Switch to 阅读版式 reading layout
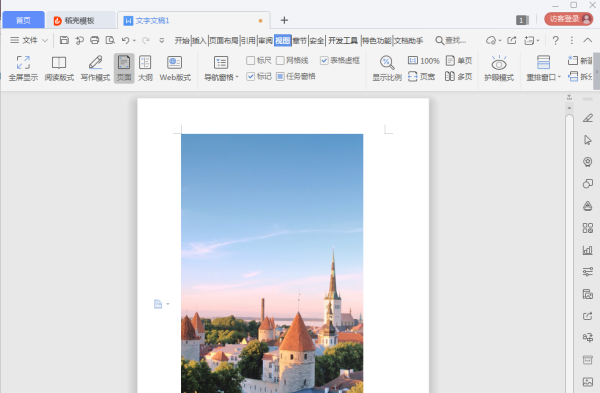600x393 pixels. pos(59,68)
